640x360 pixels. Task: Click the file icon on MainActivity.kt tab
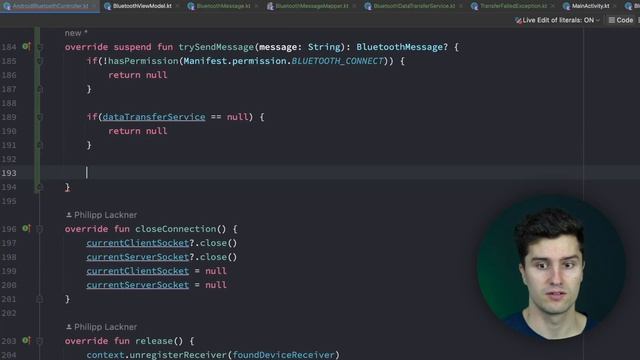pos(566,6)
